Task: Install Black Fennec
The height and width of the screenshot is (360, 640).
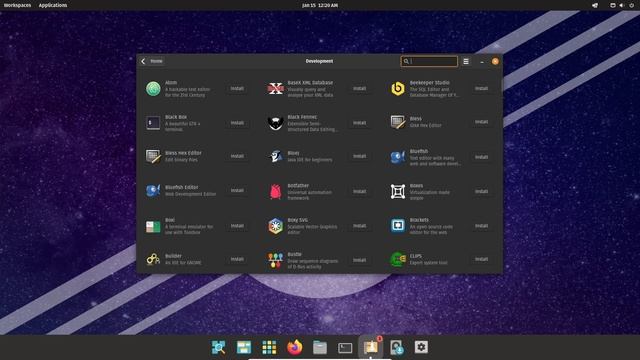Action: (360, 123)
